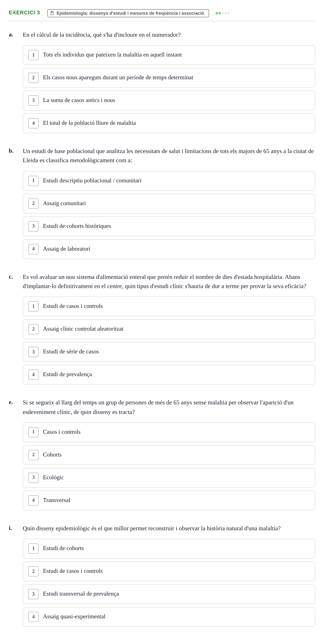Choose 'Estudi de sèrie de casos'
Viewport: 324px width, 644px height.
coord(169,352)
